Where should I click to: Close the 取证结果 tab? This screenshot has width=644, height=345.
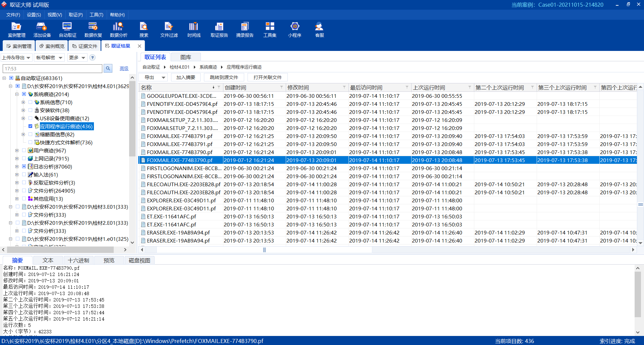[140, 46]
